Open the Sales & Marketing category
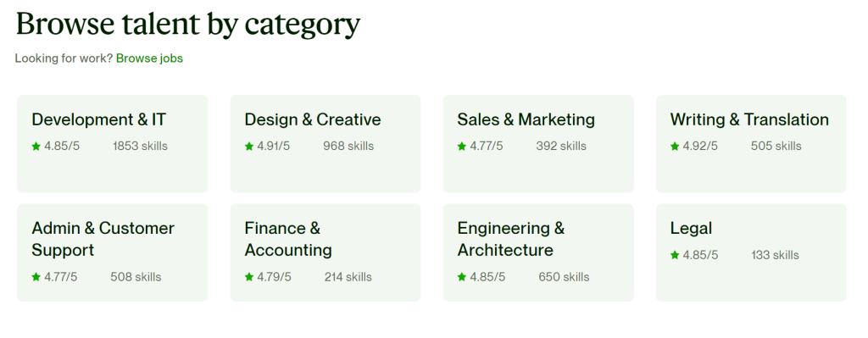 pos(526,119)
